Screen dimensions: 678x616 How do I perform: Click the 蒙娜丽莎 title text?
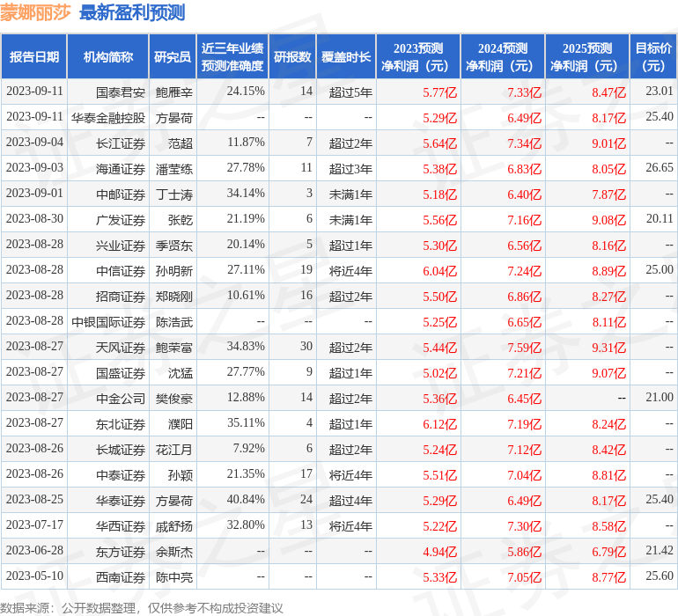[35, 12]
